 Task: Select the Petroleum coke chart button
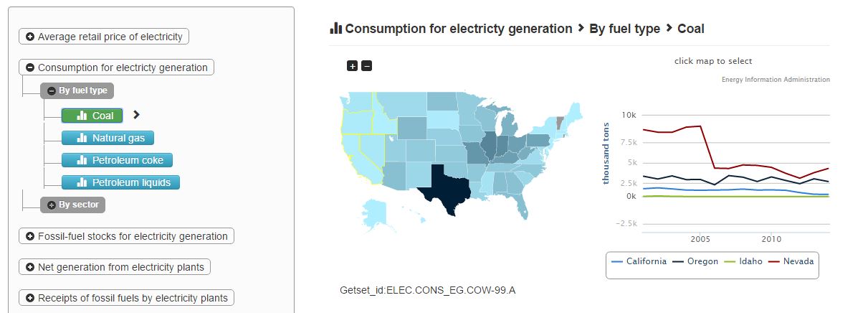click(117, 160)
